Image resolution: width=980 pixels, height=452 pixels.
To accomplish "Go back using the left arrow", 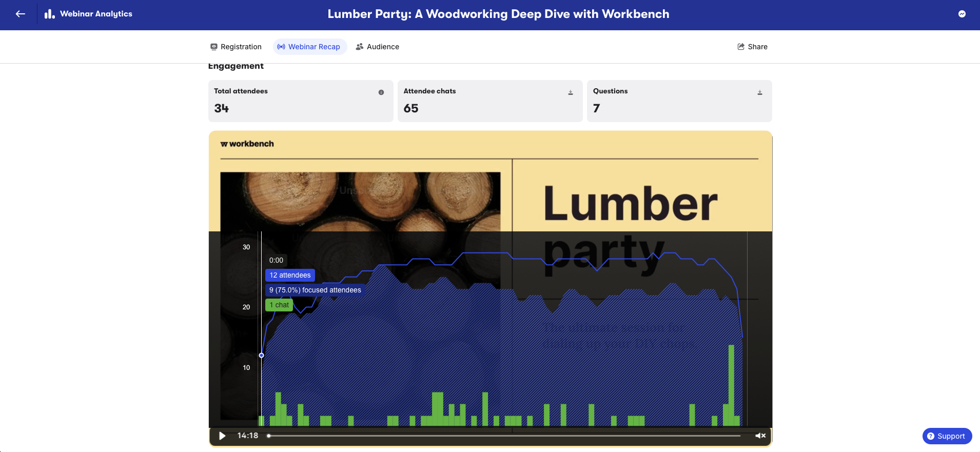I will tap(21, 14).
